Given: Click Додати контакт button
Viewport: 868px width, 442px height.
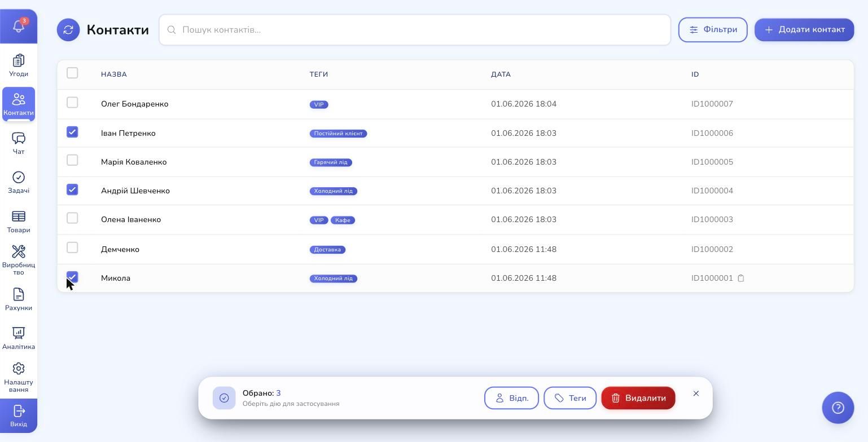Looking at the screenshot, I should click(804, 30).
